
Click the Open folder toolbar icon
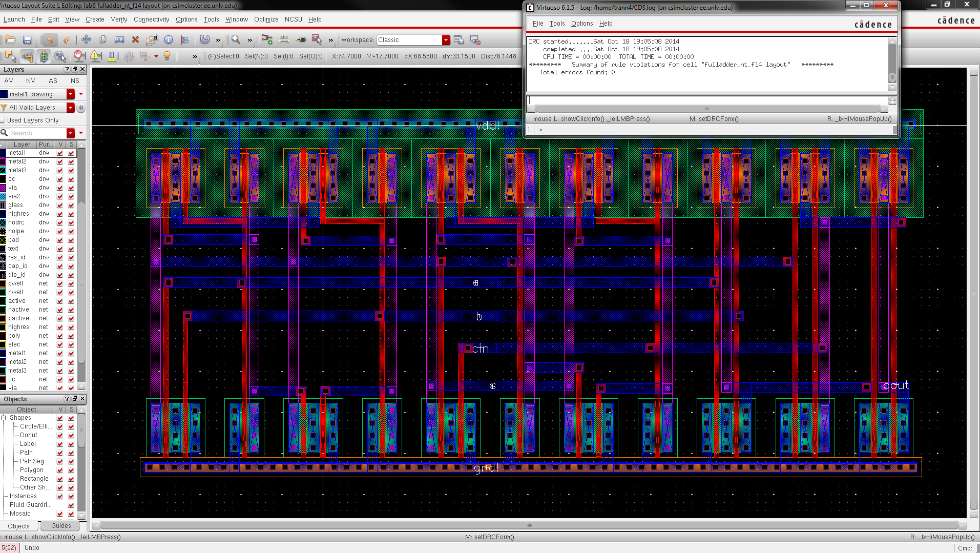(10, 39)
